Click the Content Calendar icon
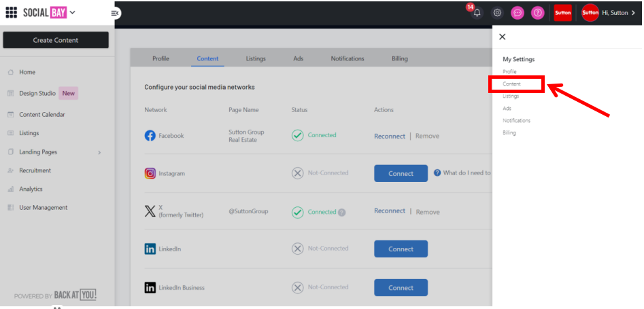This screenshot has width=644, height=309. (11, 115)
